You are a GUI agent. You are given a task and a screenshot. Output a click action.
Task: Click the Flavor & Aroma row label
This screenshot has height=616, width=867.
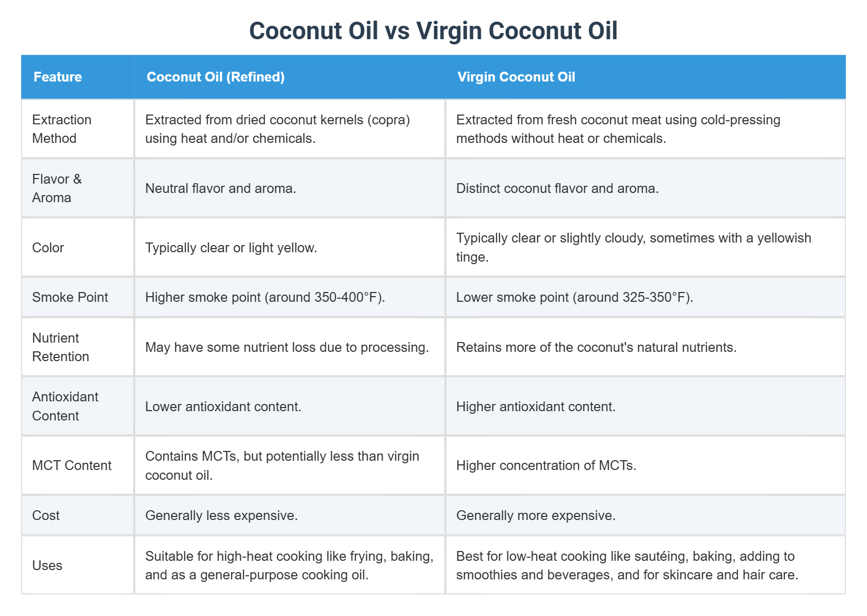pyautogui.click(x=78, y=188)
